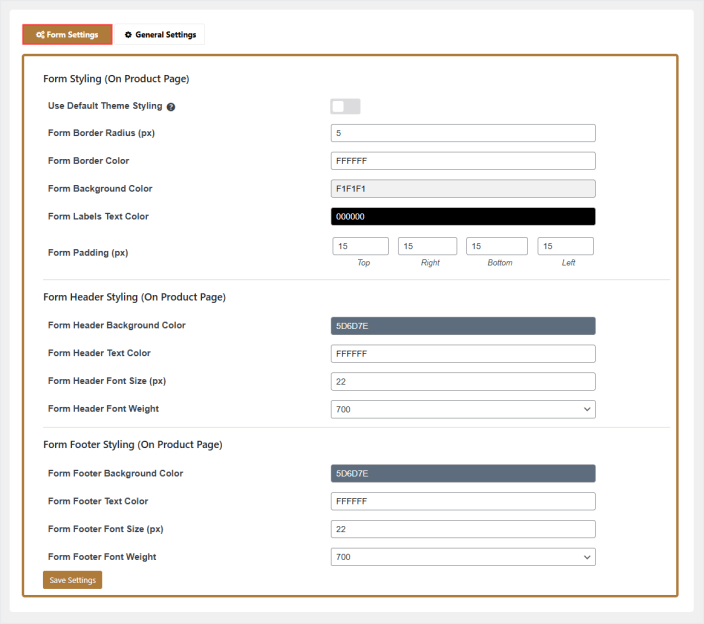Switch to the General Settings tab

click(x=160, y=35)
